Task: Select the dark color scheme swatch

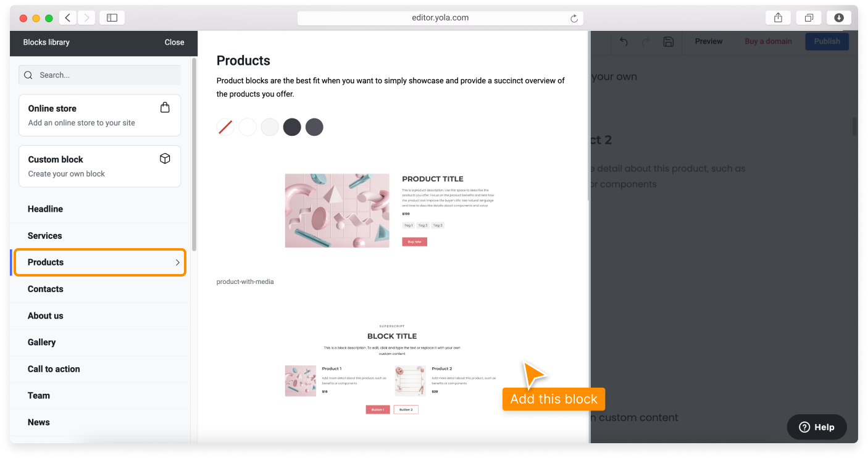Action: coord(292,127)
